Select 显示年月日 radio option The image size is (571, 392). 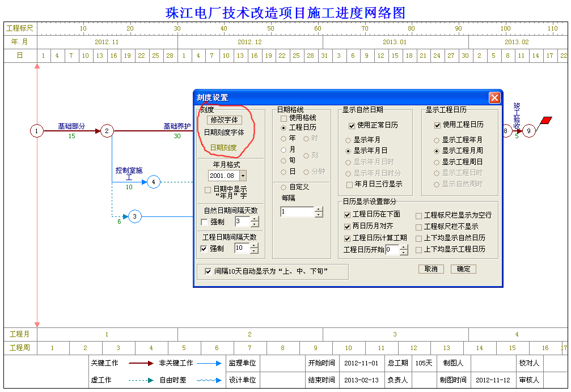[348, 151]
